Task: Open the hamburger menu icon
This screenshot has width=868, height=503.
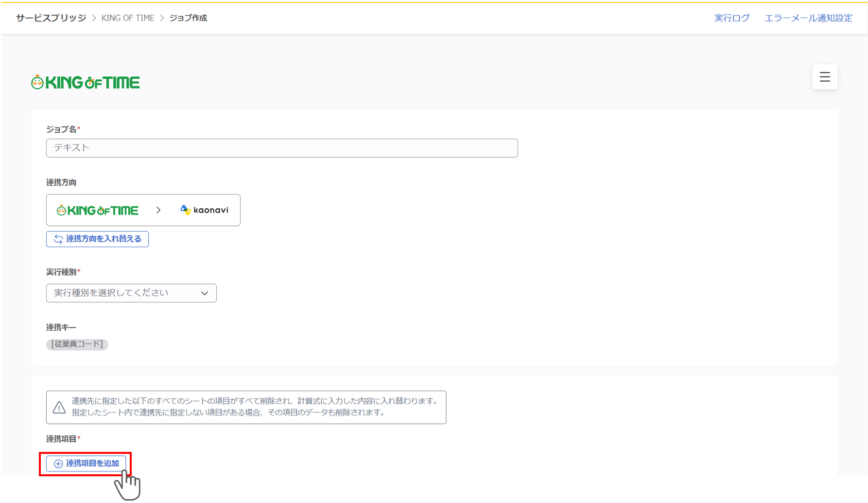Action: tap(824, 77)
